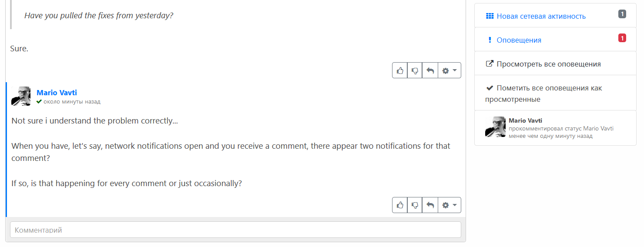Reply to the "Sure." comment
Screen dimensions: 644x247
(x=430, y=70)
